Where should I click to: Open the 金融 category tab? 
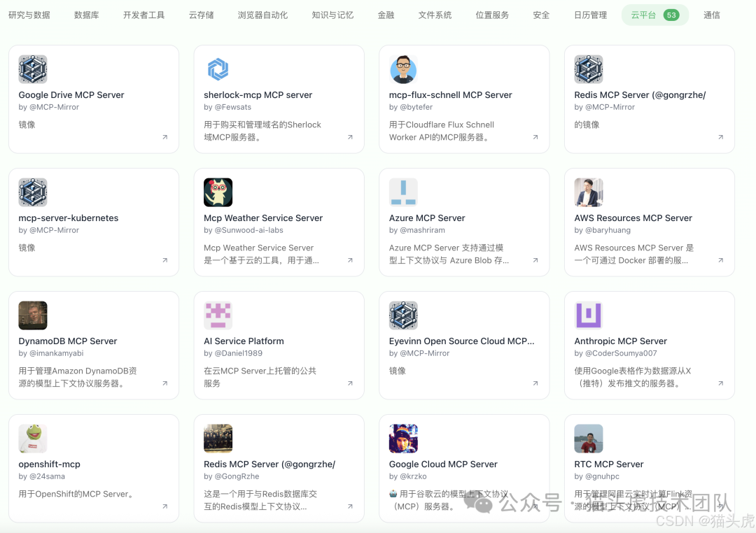point(386,15)
